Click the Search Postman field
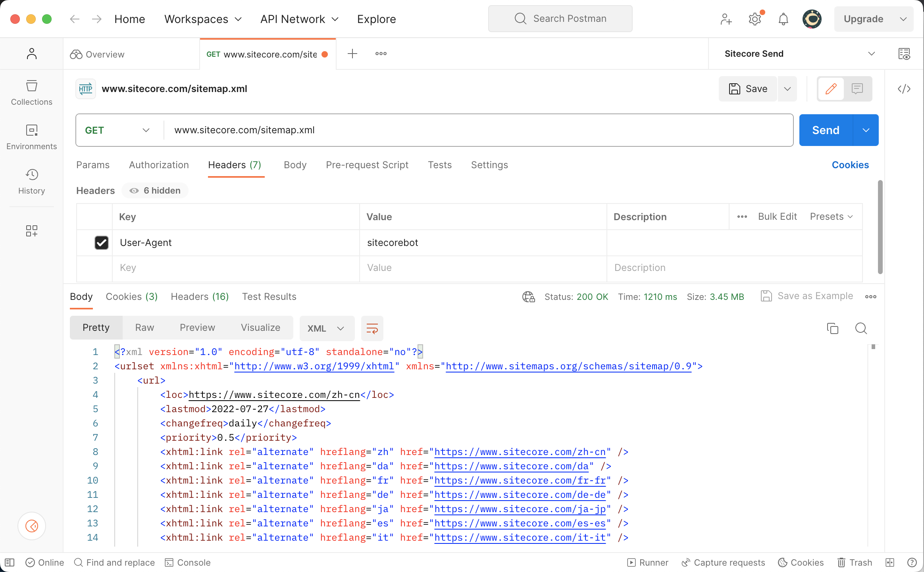Viewport: 924px width, 572px height. (560, 19)
